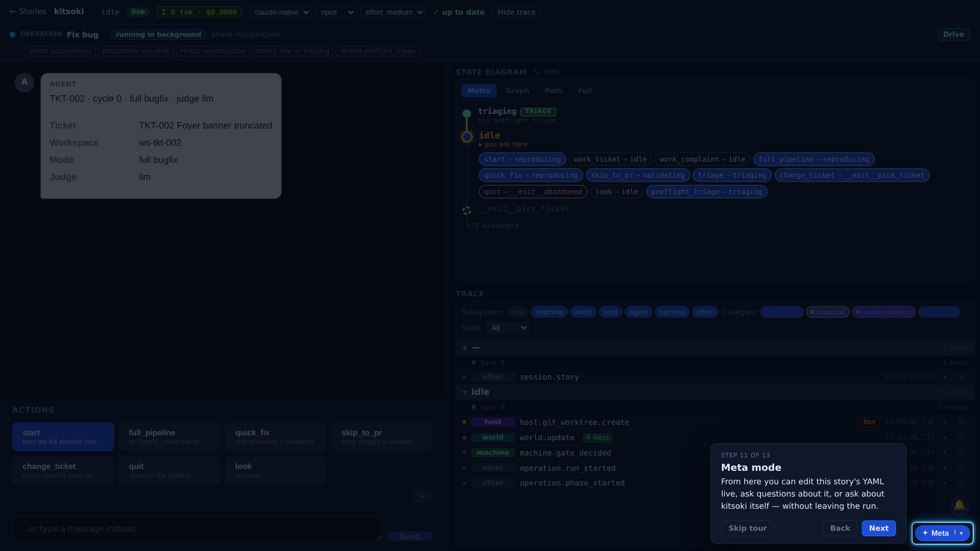The width and height of the screenshot is (980, 551).
Task: Click the preflight_triage → triaging transition chip
Action: (x=707, y=192)
